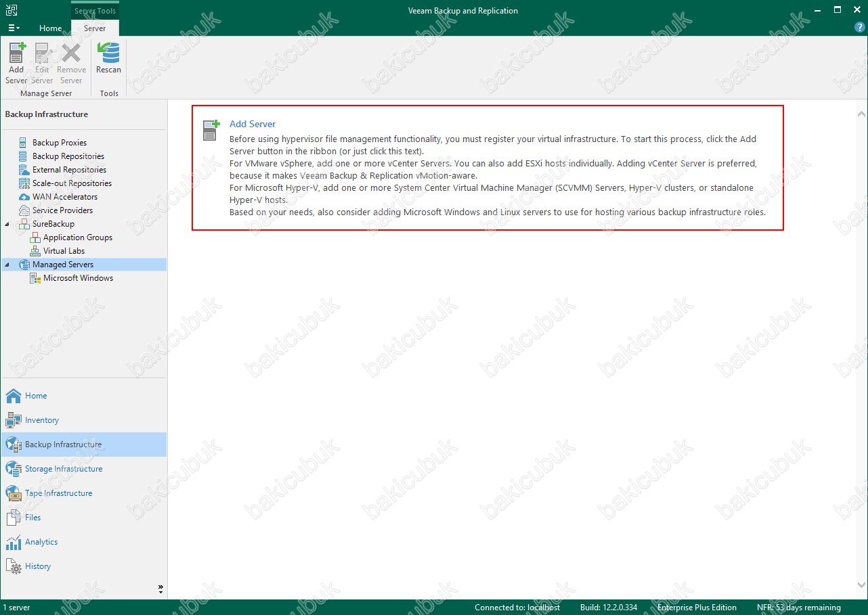Select the Server ribbon tab
The image size is (868, 615).
95,28
